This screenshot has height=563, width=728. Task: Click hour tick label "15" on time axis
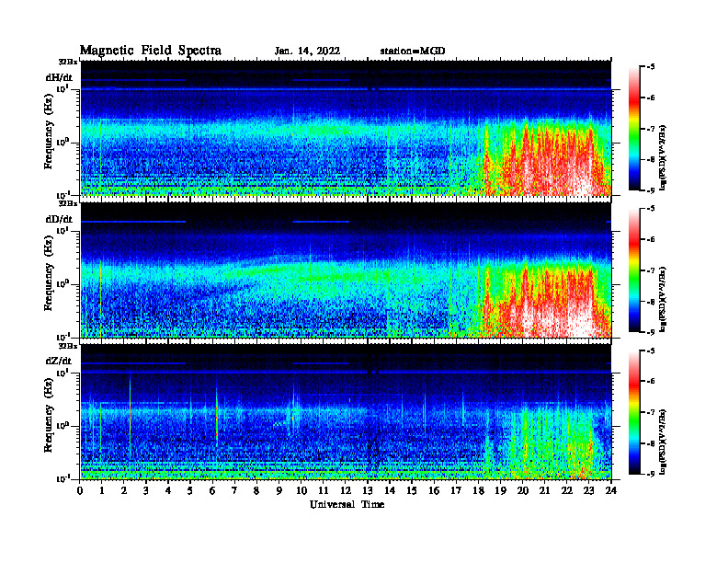click(x=412, y=491)
